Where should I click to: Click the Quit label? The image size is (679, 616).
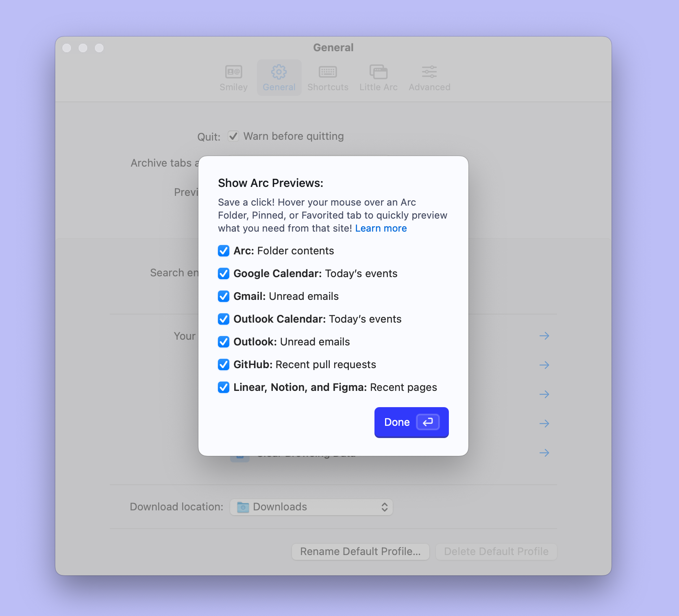click(209, 137)
